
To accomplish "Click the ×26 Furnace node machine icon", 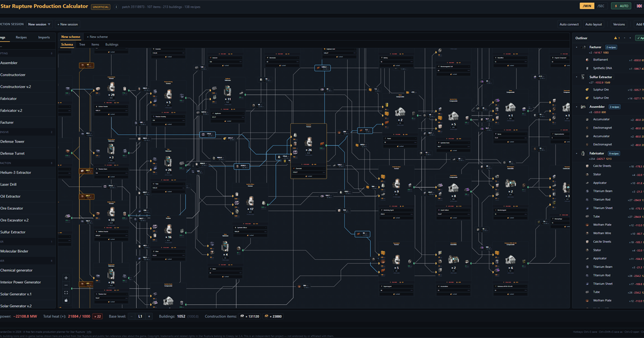I will click(x=309, y=143).
